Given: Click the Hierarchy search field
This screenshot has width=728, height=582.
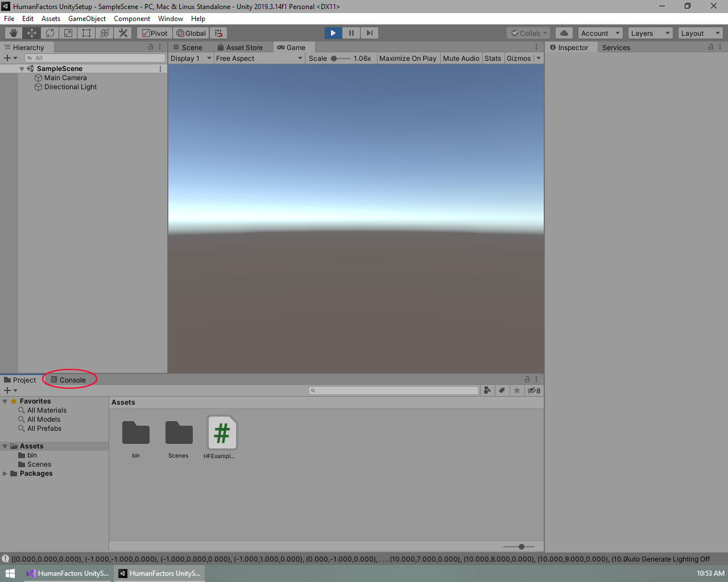Looking at the screenshot, I should click(x=95, y=58).
